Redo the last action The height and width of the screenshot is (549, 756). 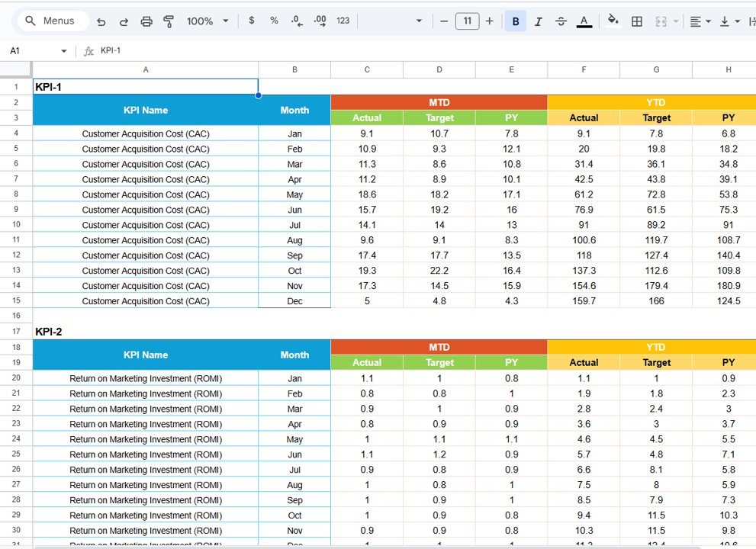(x=124, y=21)
